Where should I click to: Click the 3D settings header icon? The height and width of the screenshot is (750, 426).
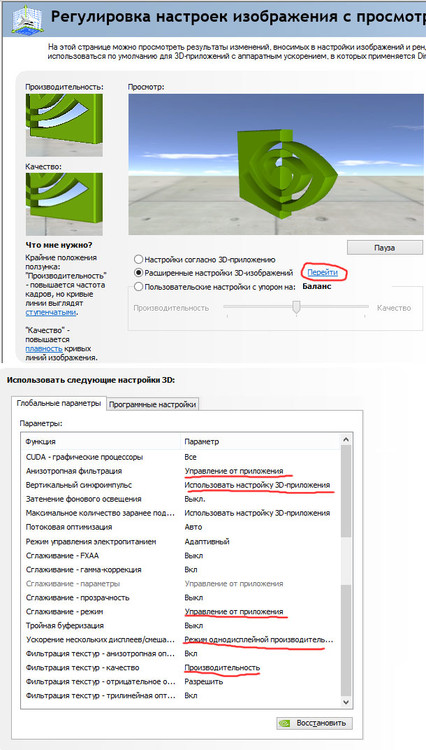click(27, 18)
